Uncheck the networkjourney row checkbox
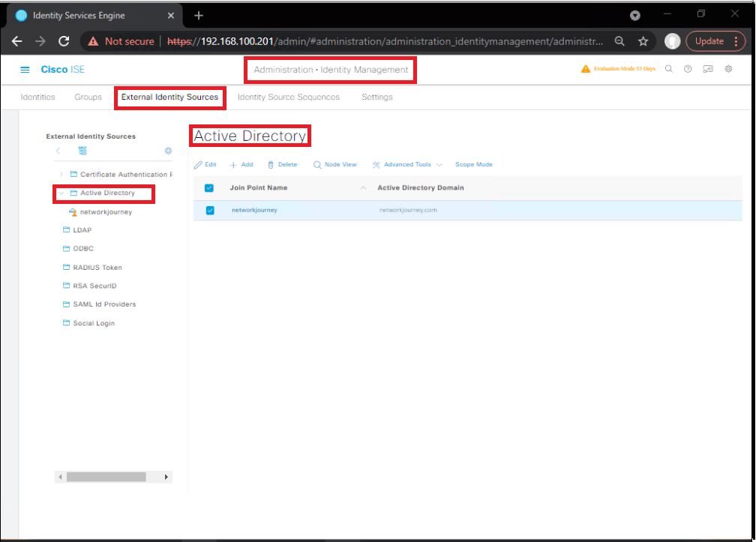Image resolution: width=756 pixels, height=542 pixels. pos(210,211)
